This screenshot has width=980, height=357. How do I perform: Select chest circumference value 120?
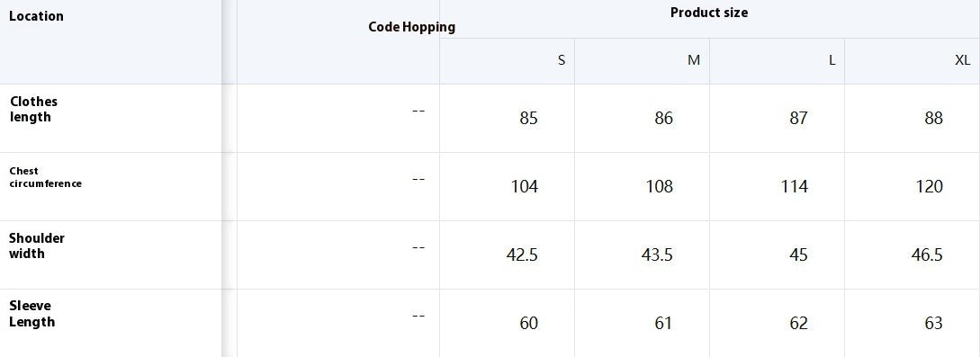point(929,187)
